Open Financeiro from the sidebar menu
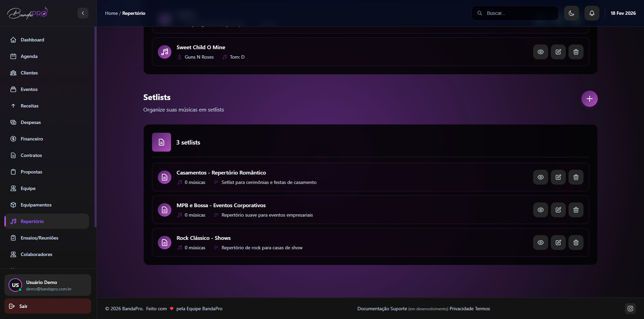The height and width of the screenshot is (319, 644). (32, 139)
